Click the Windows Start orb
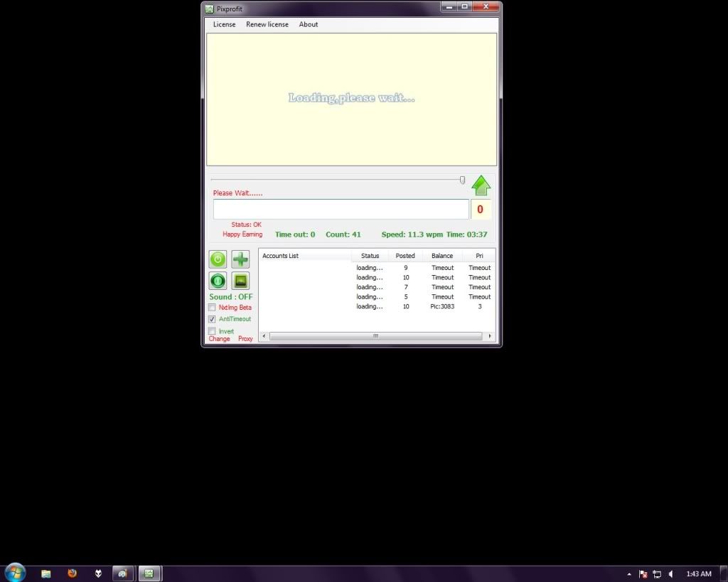The image size is (728, 582). pos(15,572)
